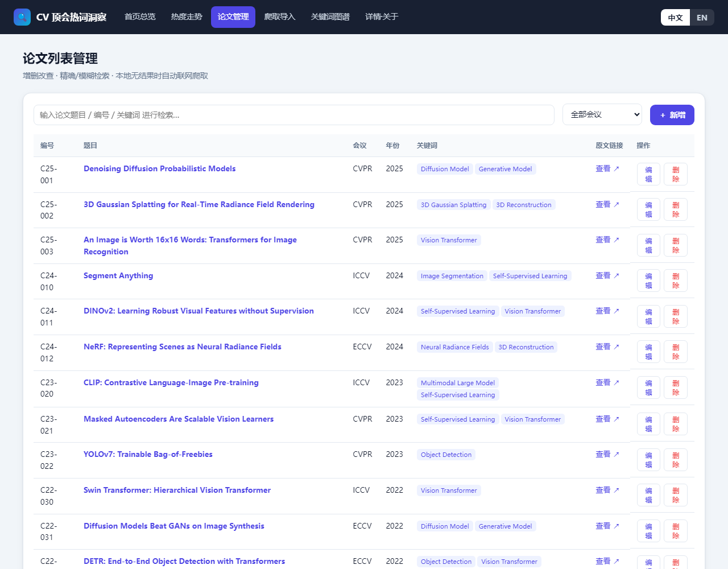Image resolution: width=728 pixels, height=569 pixels.
Task: Click Multimodal Large Model keyword tag
Action: (458, 383)
